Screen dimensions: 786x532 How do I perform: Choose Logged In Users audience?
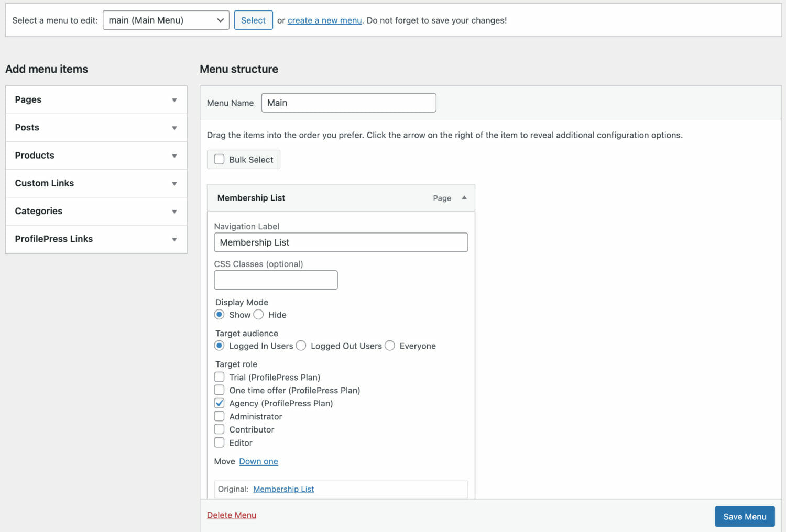pos(219,346)
